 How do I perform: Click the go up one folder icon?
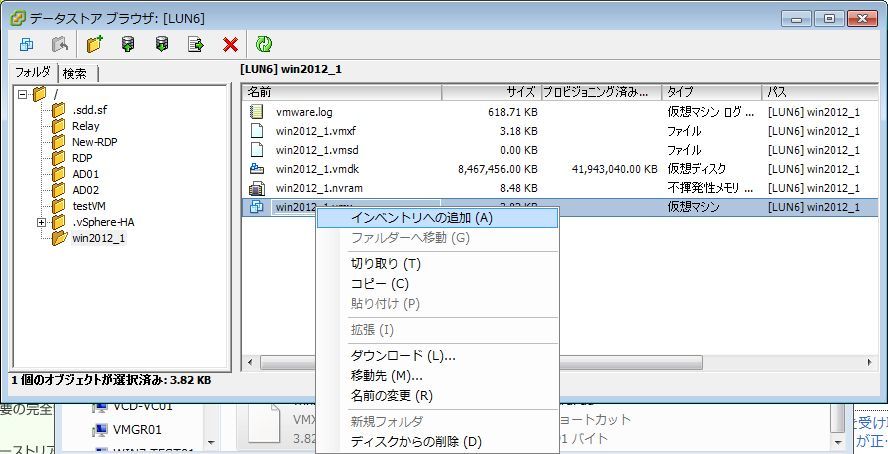(60, 44)
